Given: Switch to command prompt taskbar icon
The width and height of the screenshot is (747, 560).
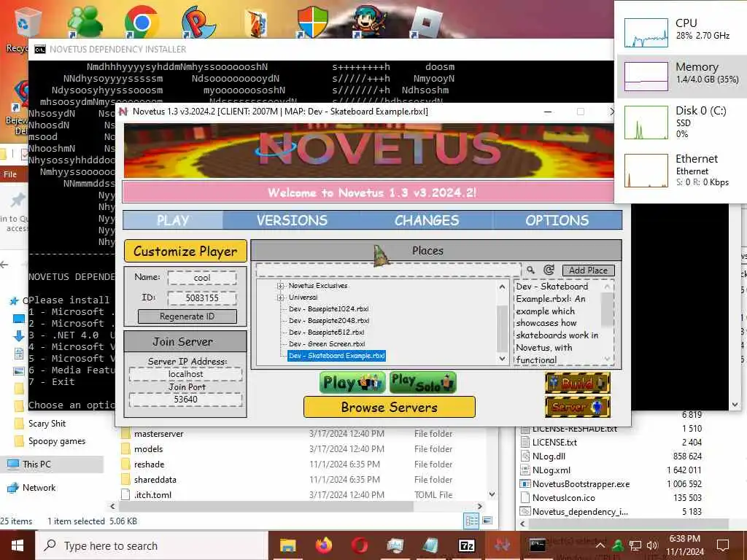Looking at the screenshot, I should click(x=538, y=545).
